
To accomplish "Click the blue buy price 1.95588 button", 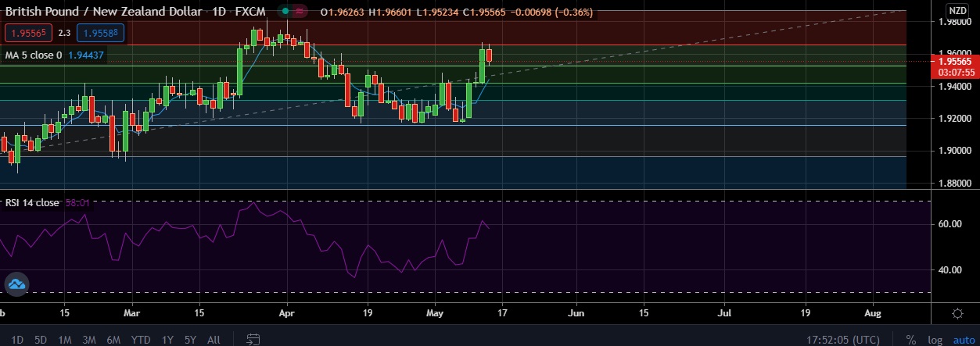I will pos(100,33).
